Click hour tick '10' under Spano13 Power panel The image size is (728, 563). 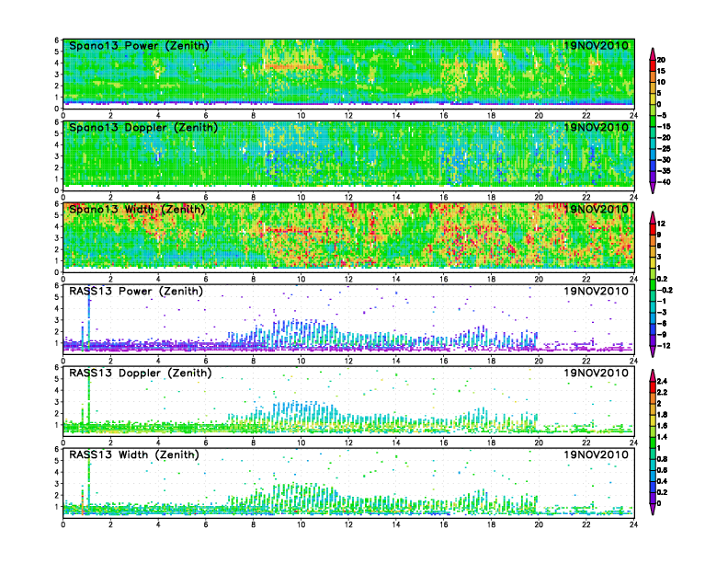(301, 116)
